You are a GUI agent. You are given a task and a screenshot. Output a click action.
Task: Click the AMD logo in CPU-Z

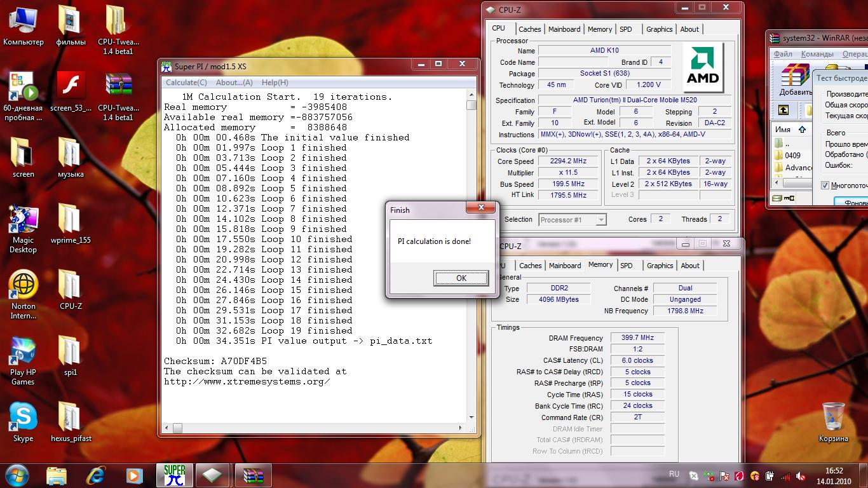point(703,67)
